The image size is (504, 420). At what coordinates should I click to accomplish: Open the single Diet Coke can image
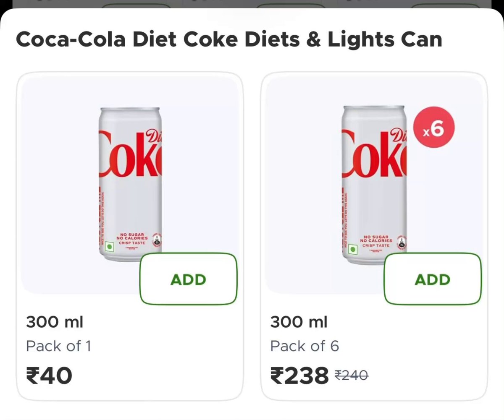tap(131, 185)
